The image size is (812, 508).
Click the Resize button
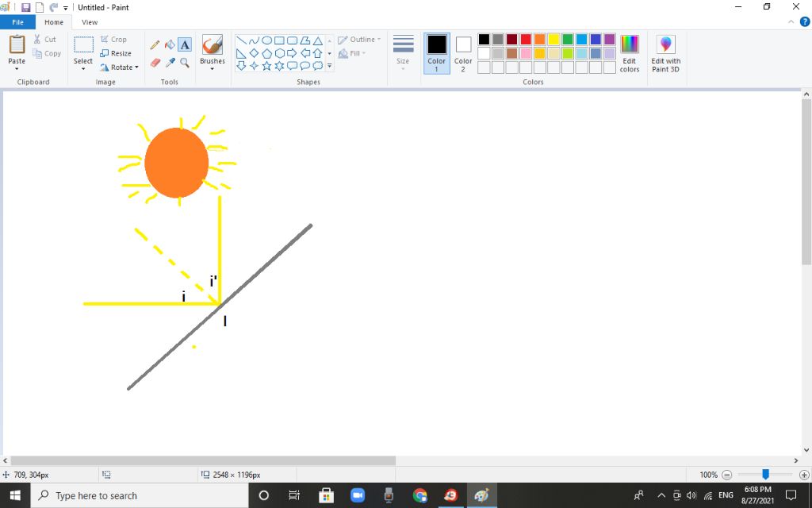tap(116, 53)
